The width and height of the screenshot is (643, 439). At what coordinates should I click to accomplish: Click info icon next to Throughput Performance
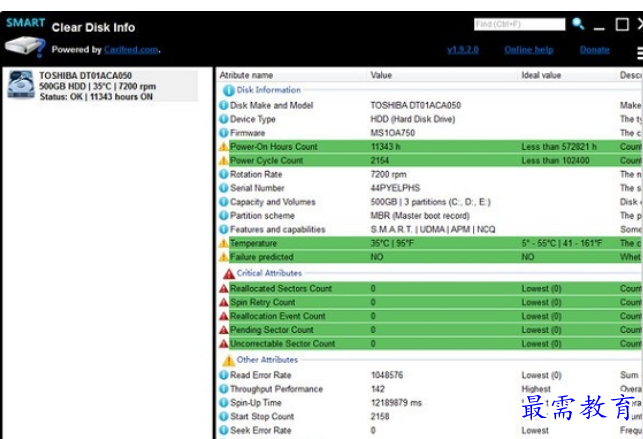click(x=224, y=389)
